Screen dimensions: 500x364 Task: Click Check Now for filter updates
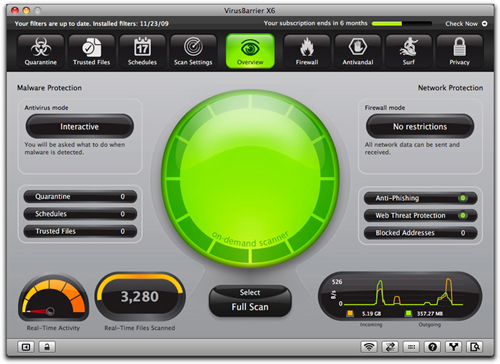(466, 24)
